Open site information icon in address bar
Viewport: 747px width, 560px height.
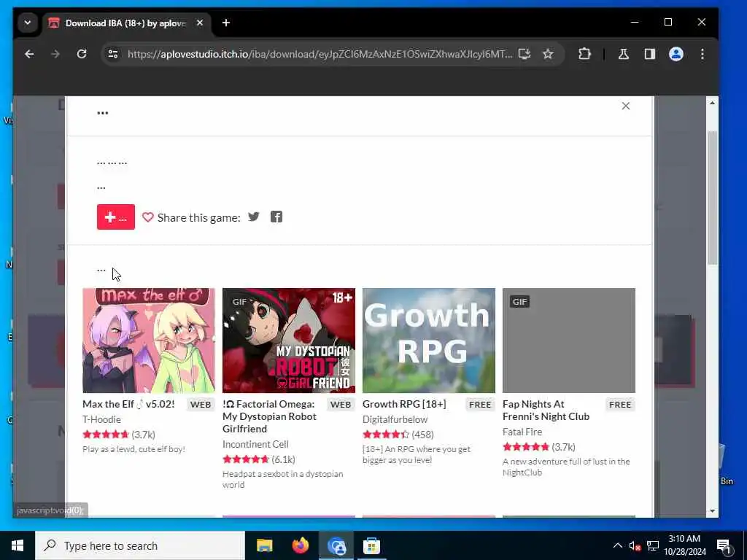(113, 54)
